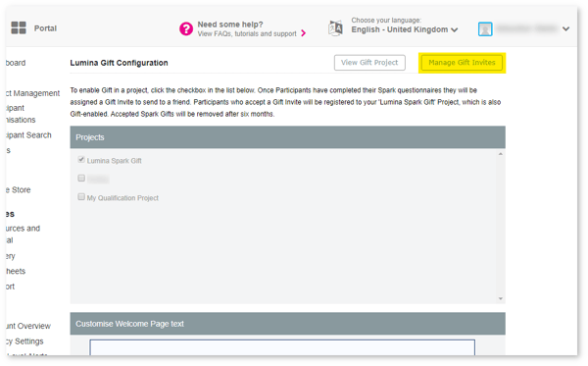Open the Project Management sidebar item

pyautogui.click(x=32, y=93)
